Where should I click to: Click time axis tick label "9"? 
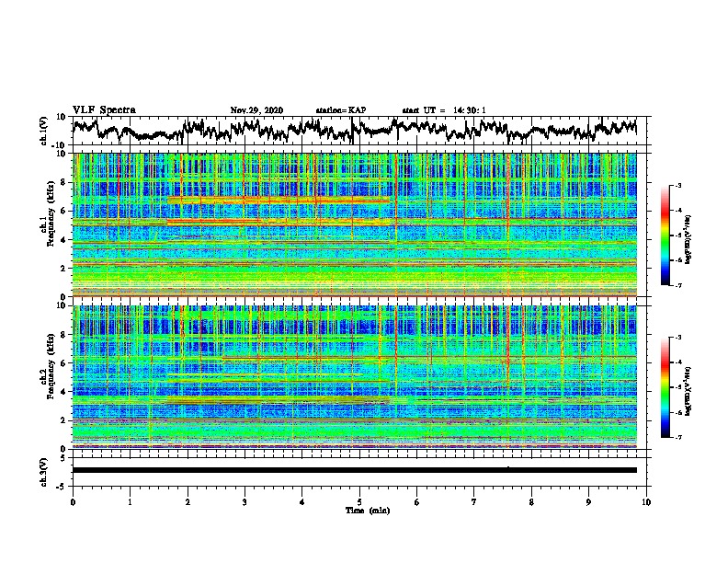point(589,502)
